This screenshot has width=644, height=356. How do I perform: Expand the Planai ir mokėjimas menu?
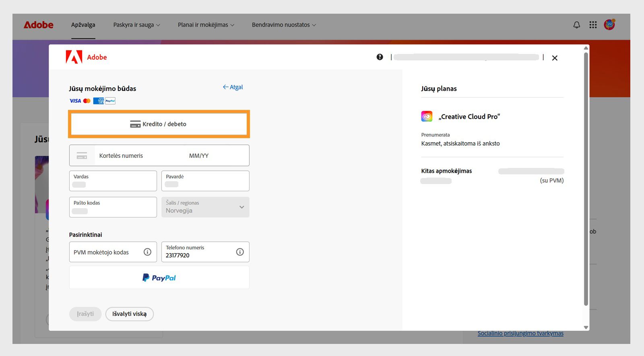click(x=206, y=25)
